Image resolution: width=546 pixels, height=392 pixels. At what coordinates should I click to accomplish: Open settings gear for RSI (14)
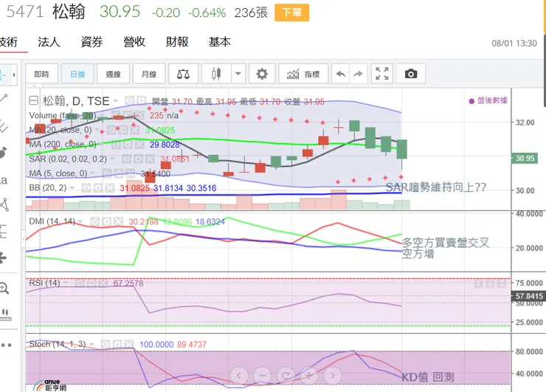(91, 283)
